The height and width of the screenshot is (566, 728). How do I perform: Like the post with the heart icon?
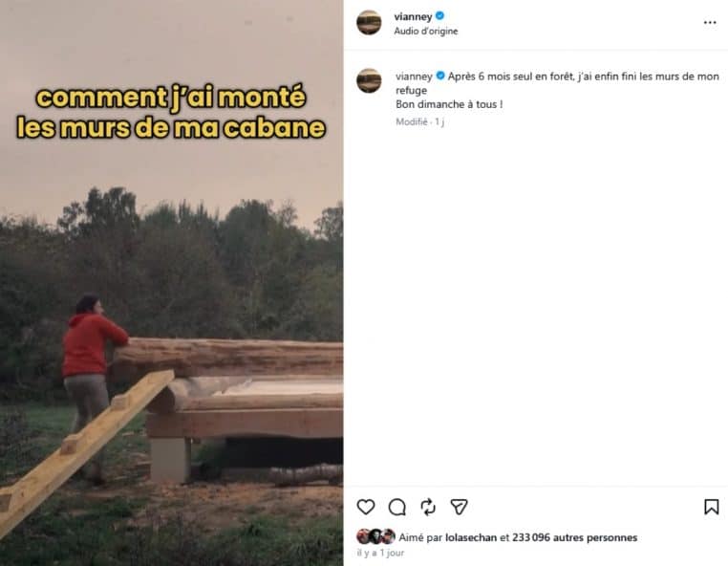(x=366, y=507)
